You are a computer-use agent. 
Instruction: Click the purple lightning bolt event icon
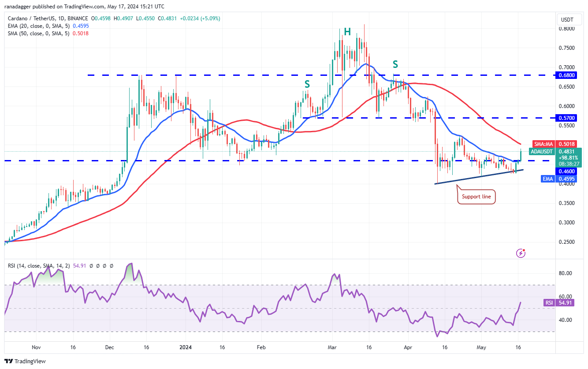click(521, 253)
